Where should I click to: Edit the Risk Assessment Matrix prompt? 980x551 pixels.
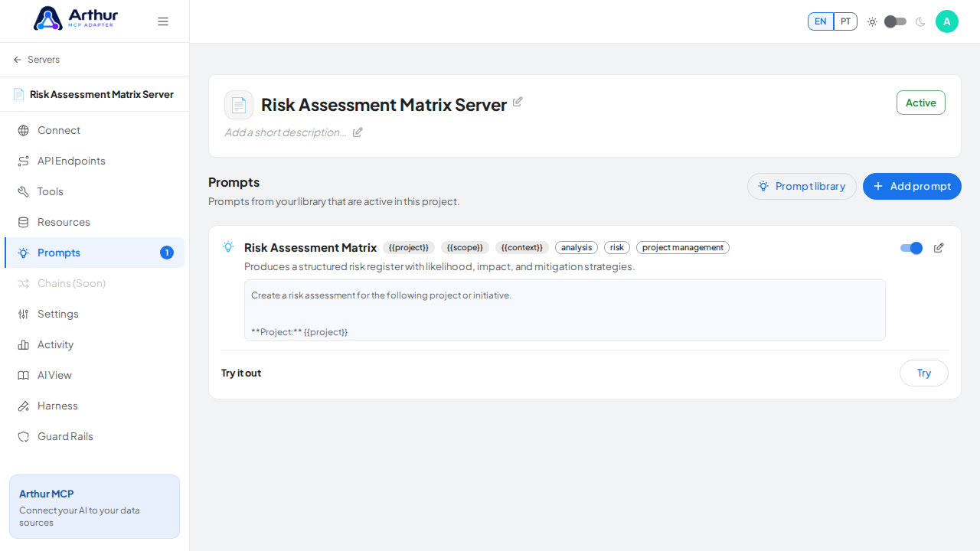click(x=939, y=248)
